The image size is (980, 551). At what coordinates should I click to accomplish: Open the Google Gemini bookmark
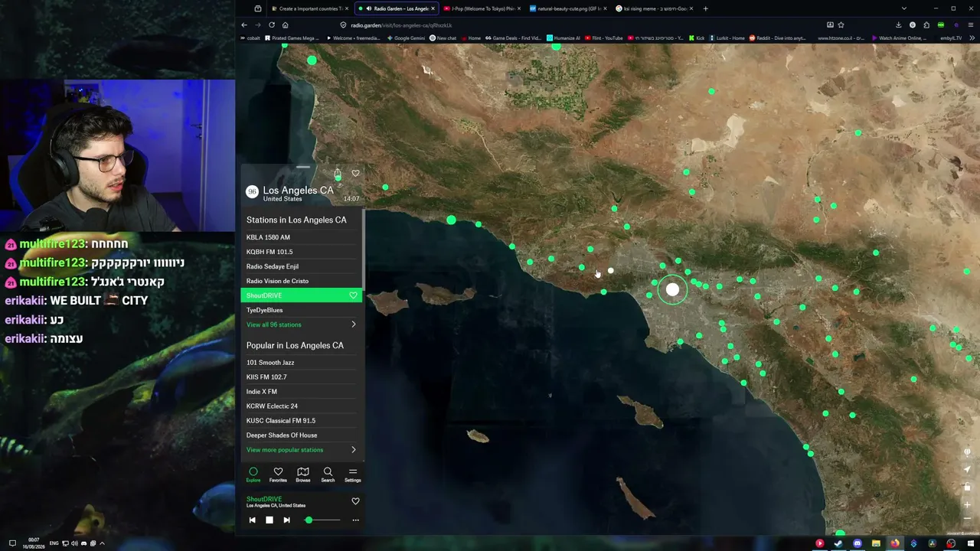tap(406, 38)
